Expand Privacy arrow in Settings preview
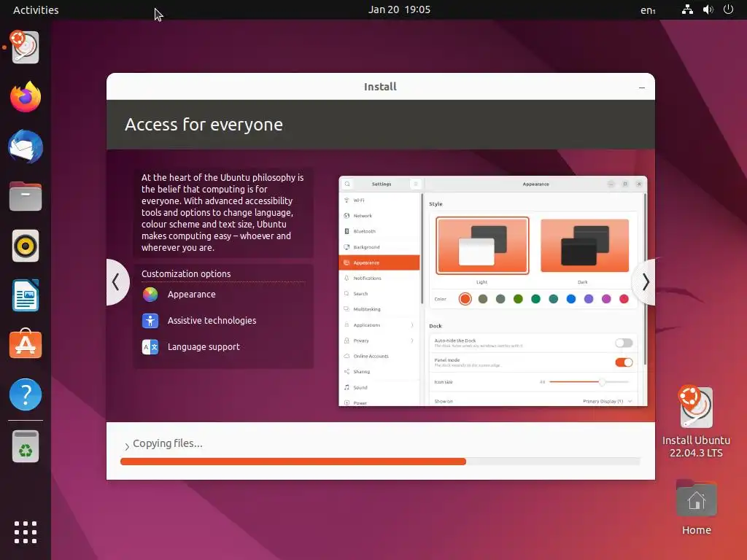 coord(412,341)
